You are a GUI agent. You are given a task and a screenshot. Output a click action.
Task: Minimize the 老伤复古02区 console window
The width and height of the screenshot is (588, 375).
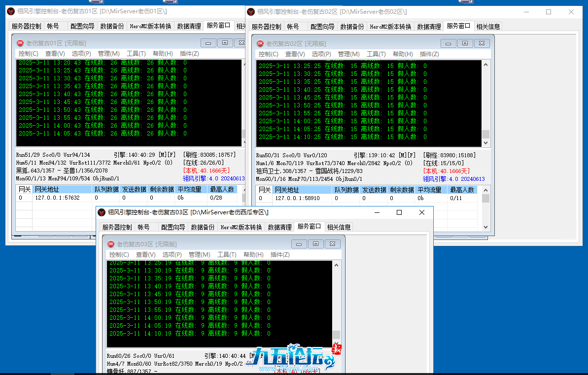coord(526,12)
